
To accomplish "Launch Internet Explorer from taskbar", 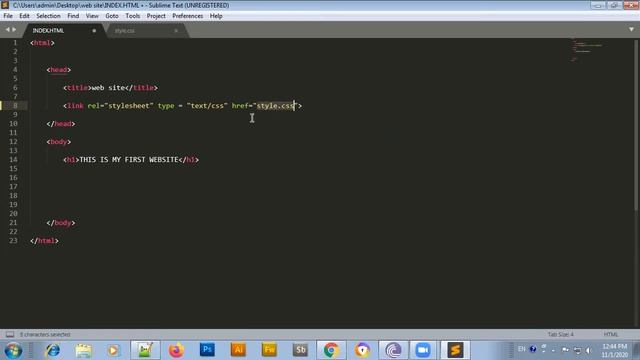I will click(52, 350).
